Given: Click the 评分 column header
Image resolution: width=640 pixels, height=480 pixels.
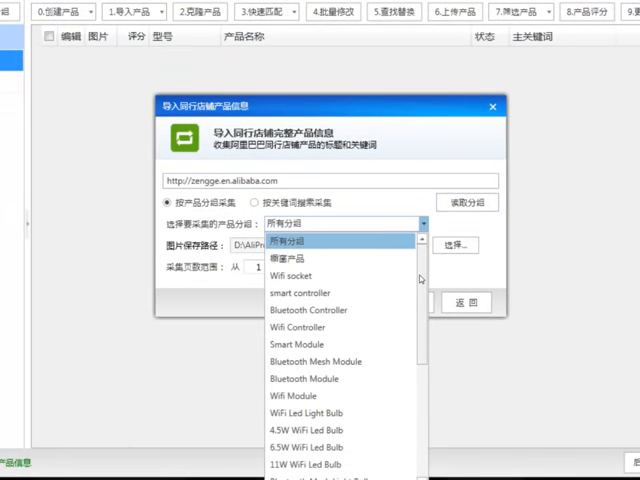Looking at the screenshot, I should click(x=136, y=37).
